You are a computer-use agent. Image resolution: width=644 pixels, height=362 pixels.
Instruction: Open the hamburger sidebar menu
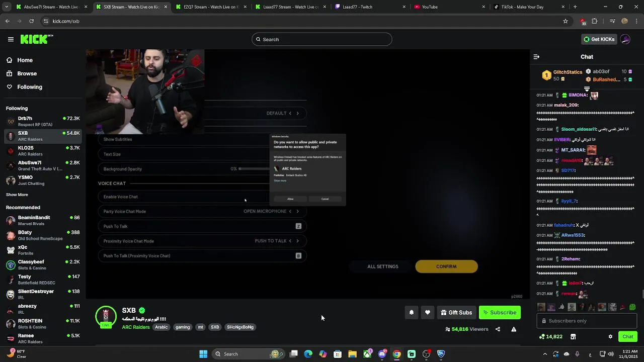(11, 39)
